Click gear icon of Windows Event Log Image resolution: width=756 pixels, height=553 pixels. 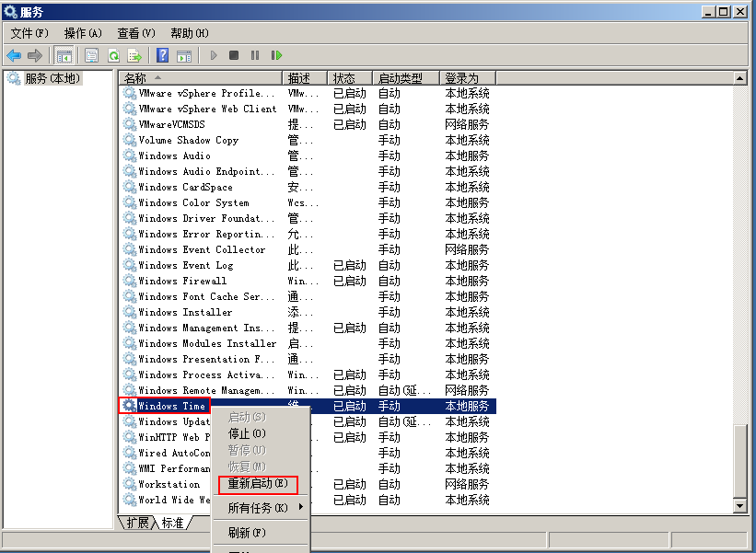click(x=129, y=265)
